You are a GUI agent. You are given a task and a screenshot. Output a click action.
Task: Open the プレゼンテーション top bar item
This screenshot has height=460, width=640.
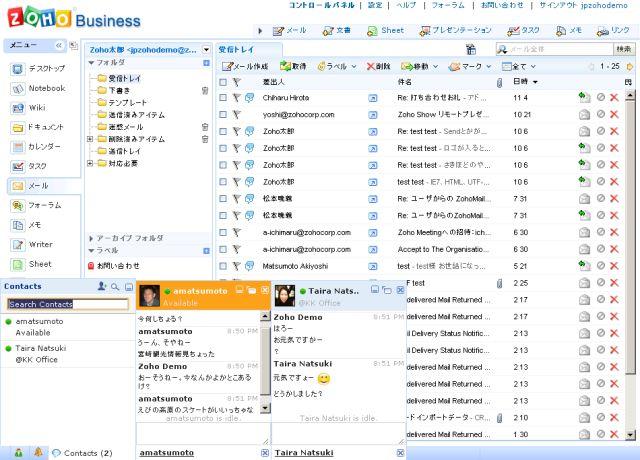[x=456, y=31]
